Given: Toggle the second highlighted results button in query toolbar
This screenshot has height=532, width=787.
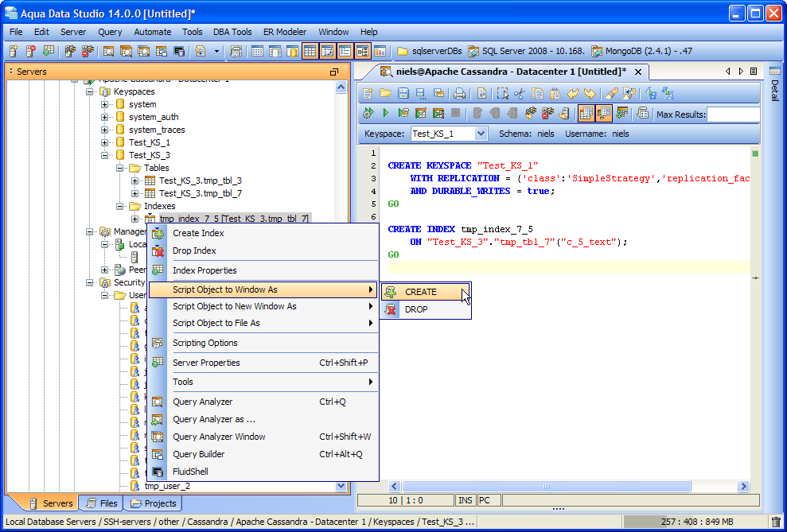Looking at the screenshot, I should point(604,114).
